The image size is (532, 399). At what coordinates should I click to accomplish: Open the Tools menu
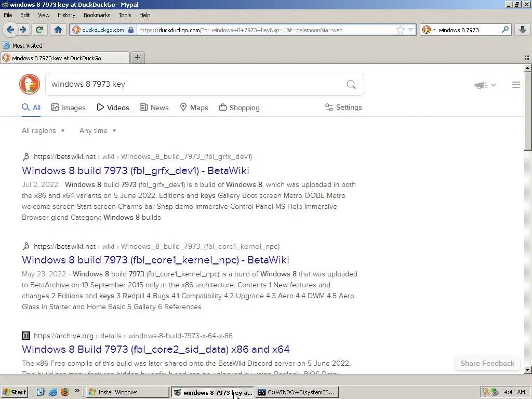tap(125, 15)
